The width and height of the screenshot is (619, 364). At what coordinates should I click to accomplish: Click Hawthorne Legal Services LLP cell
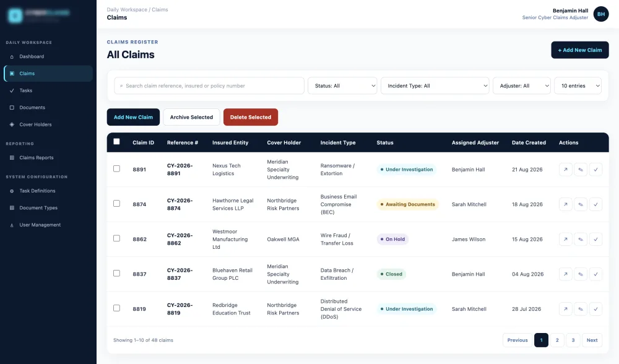tap(233, 204)
